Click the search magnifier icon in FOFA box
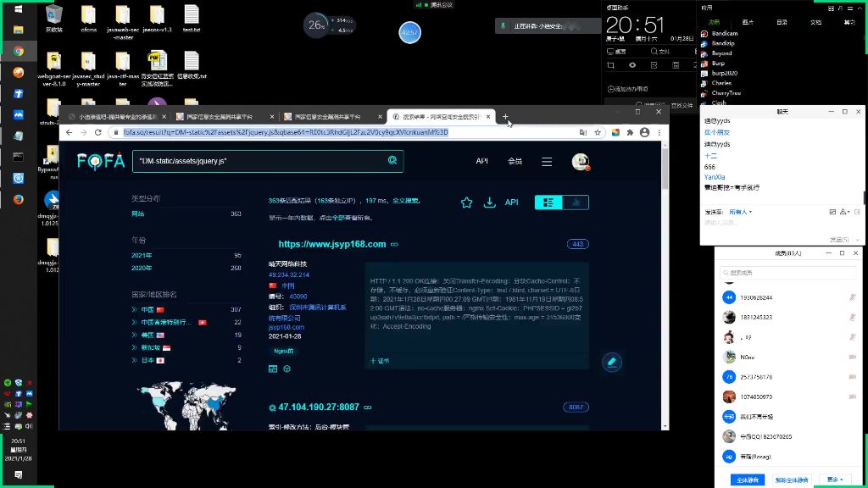Image resolution: width=868 pixels, height=488 pixels. (x=392, y=160)
